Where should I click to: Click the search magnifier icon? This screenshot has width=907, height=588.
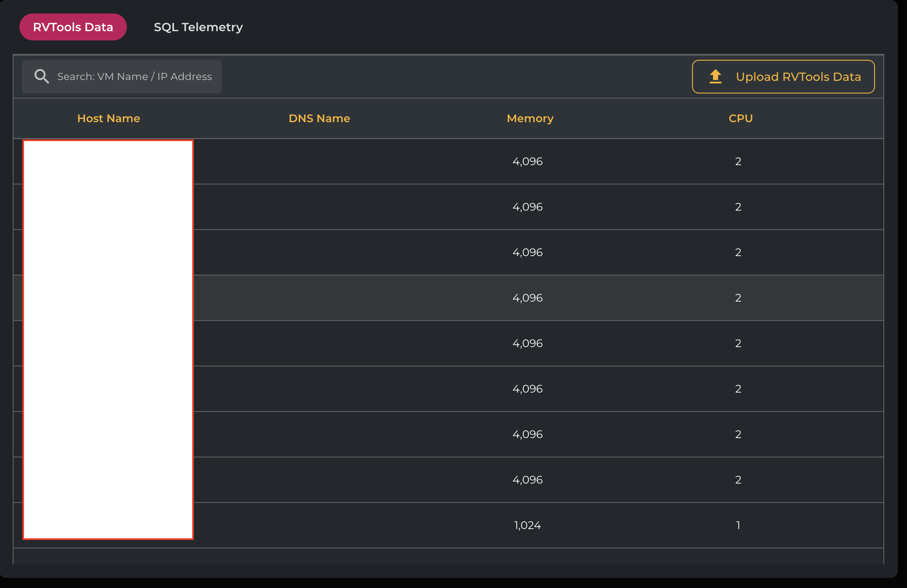(x=41, y=76)
